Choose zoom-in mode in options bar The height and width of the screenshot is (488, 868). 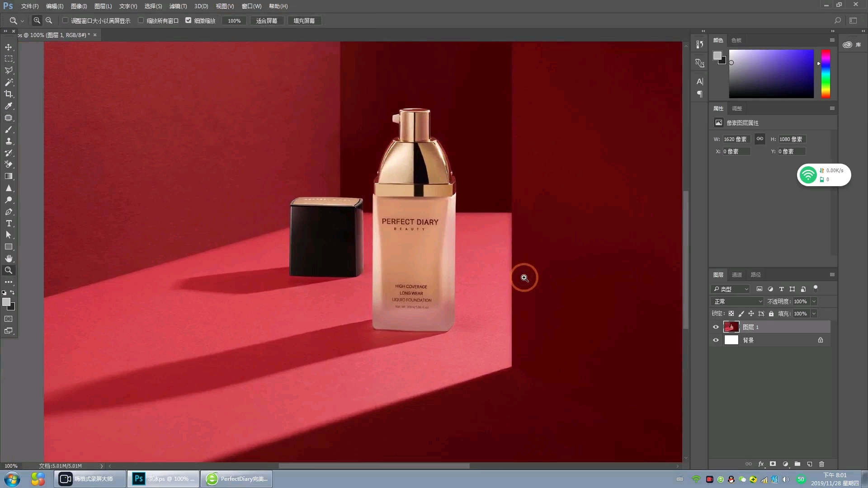[x=37, y=20]
